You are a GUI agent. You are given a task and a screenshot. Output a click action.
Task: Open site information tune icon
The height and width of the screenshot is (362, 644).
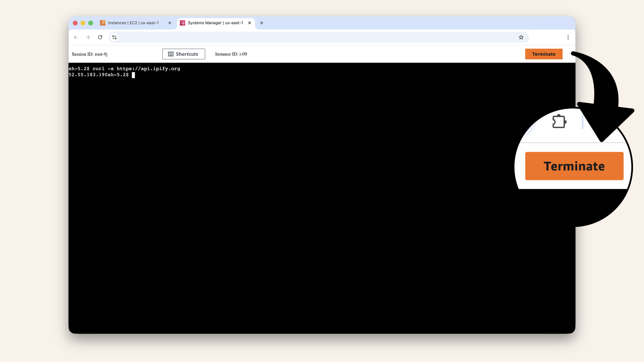(114, 37)
